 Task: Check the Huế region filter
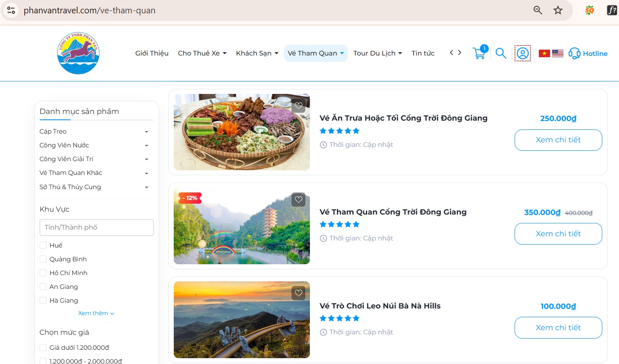[43, 245]
